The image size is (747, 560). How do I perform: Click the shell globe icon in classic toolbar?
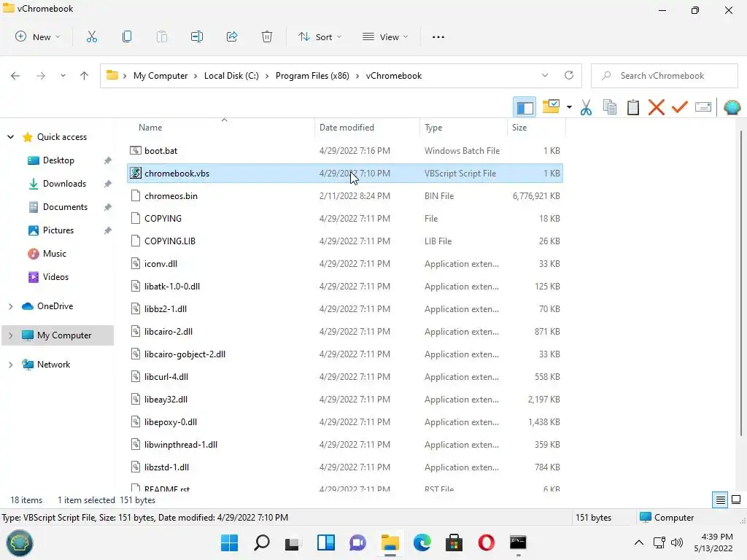(732, 107)
